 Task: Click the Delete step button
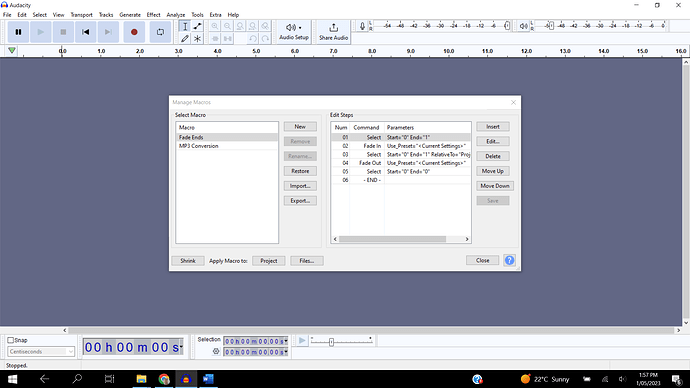493,156
